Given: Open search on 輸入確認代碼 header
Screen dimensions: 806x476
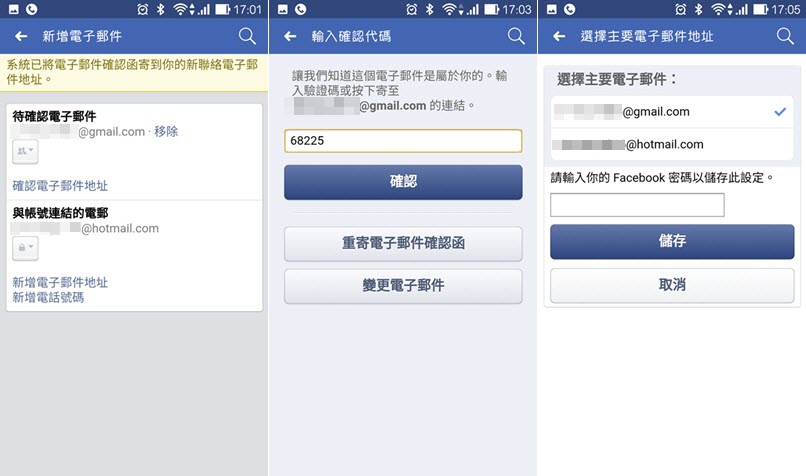Looking at the screenshot, I should click(x=516, y=36).
